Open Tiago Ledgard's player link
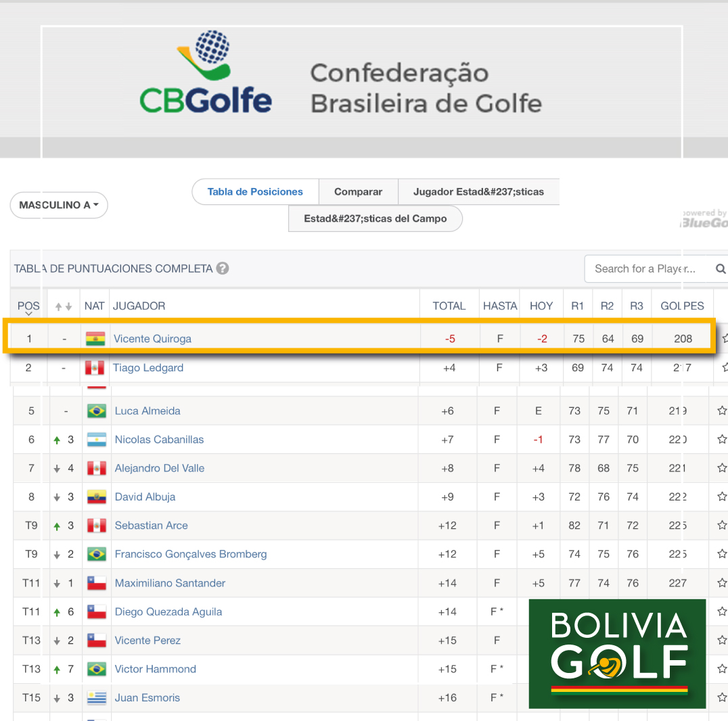The image size is (728, 721). (148, 368)
